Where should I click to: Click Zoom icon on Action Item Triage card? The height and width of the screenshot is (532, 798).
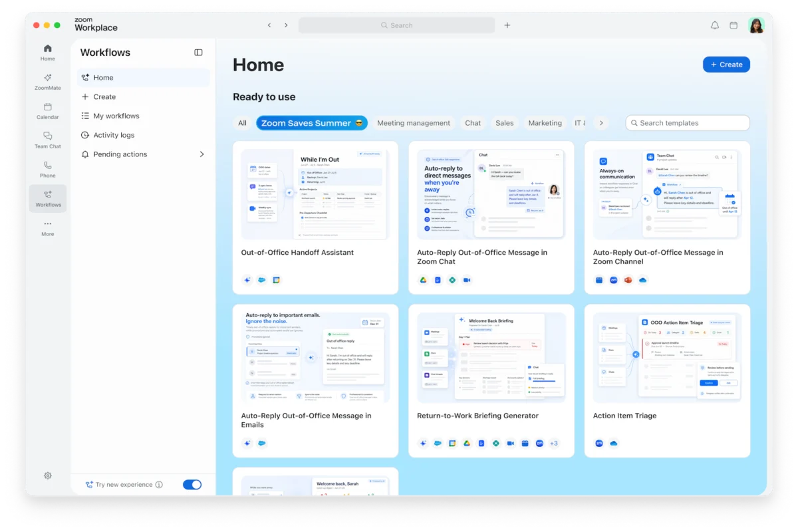(x=599, y=444)
